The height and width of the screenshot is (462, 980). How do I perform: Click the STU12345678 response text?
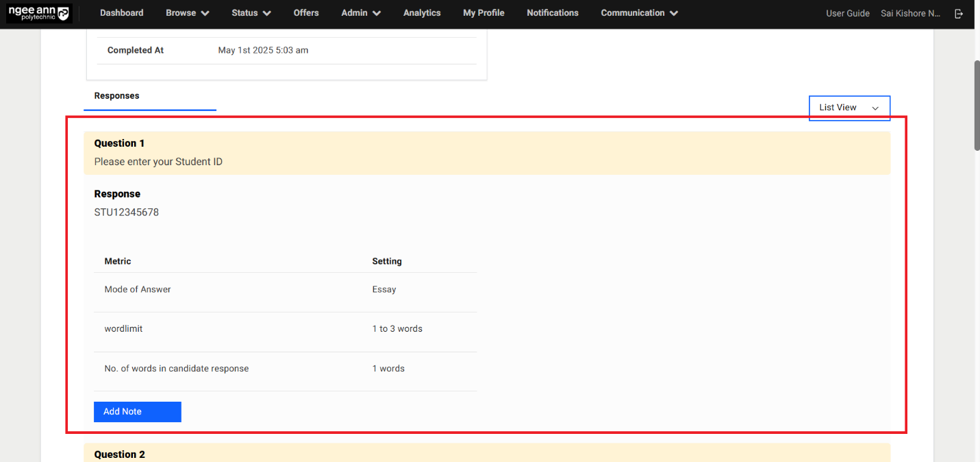[127, 212]
